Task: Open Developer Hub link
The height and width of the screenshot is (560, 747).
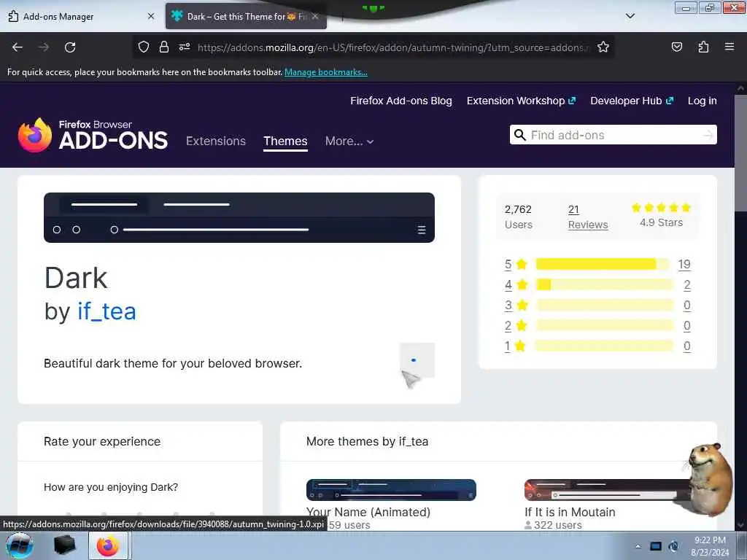Action: click(632, 101)
